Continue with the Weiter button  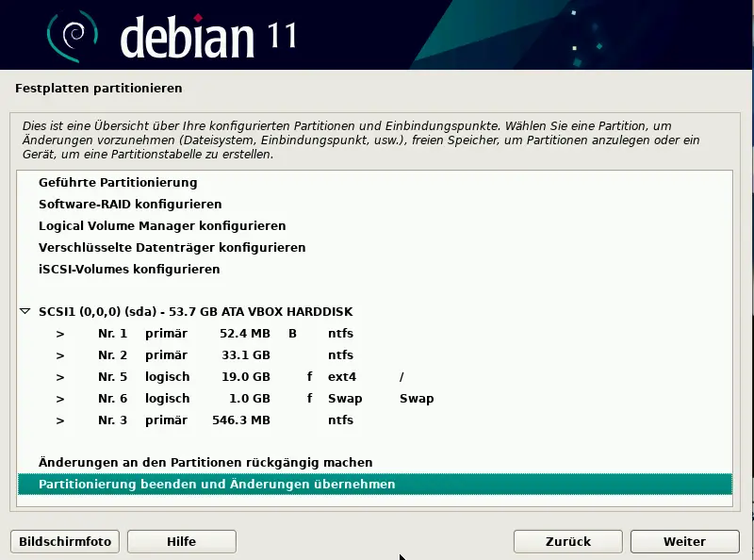point(685,542)
